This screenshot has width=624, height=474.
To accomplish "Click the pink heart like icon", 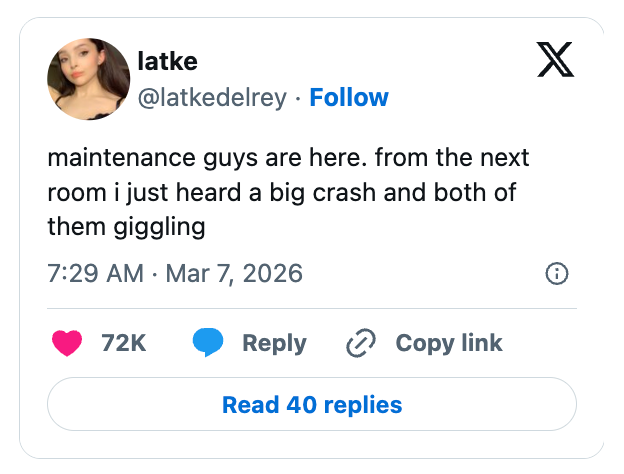I will tap(66, 343).
